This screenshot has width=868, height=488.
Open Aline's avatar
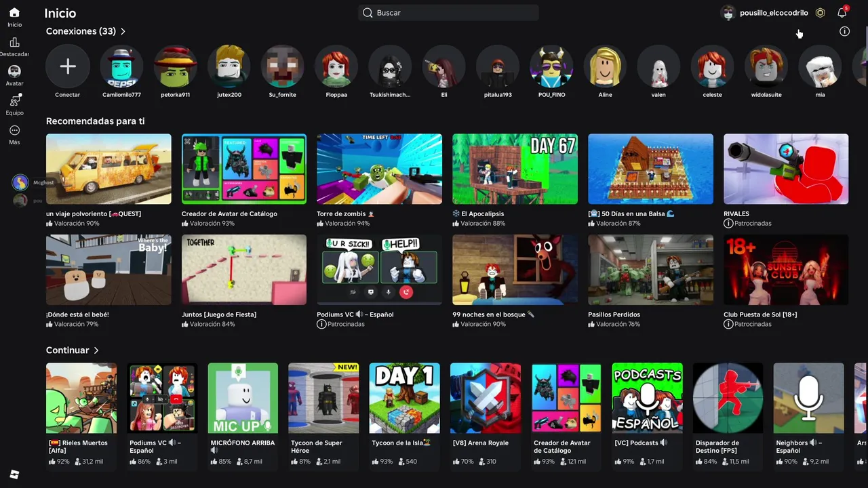[605, 66]
